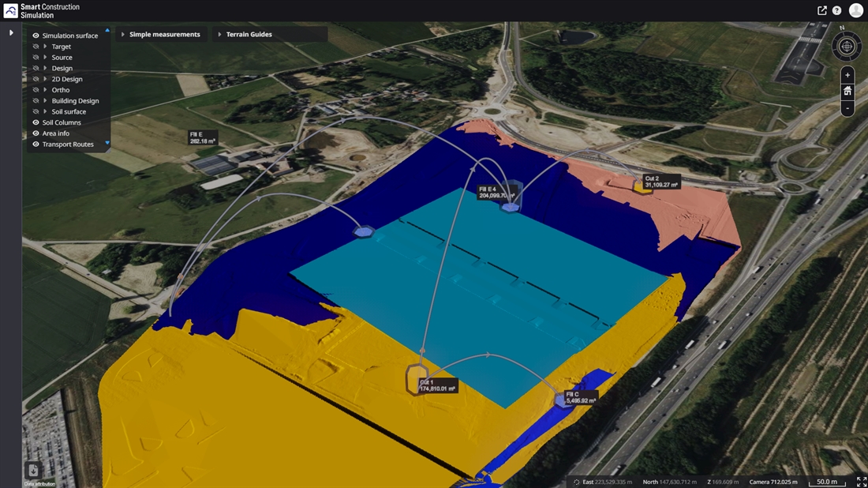Screen dimensions: 868x488
Task: Reset view with the home icon
Action: (x=847, y=92)
